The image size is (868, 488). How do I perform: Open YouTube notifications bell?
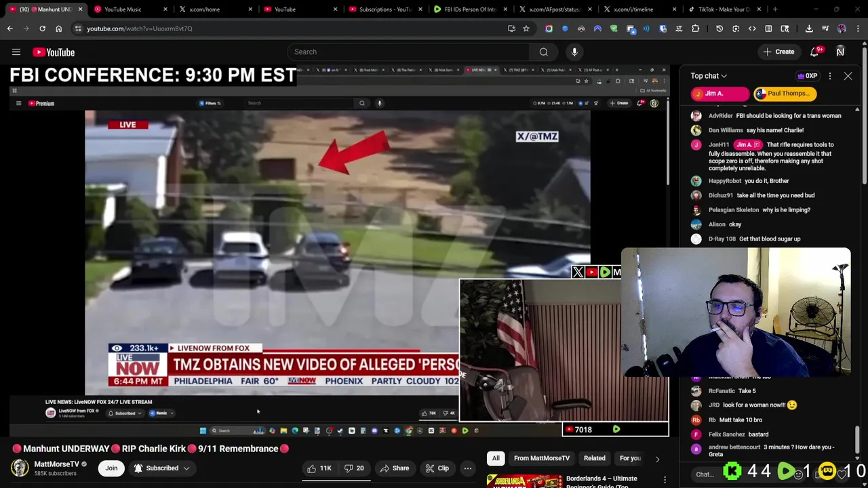tap(815, 52)
